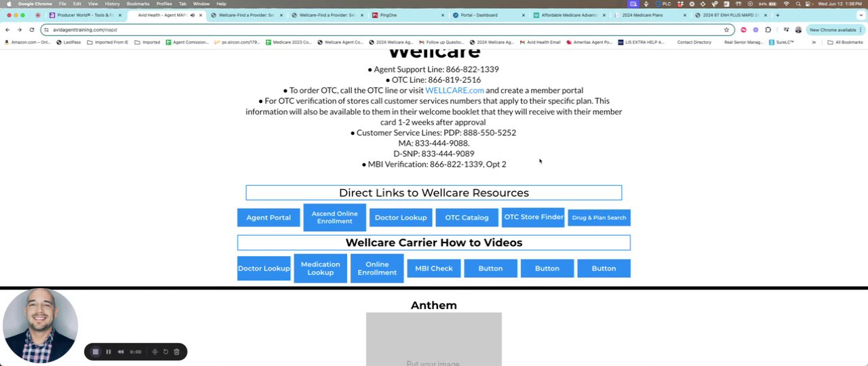Open Spotlight search in menu bar
This screenshot has height=366, width=868.
click(797, 4)
